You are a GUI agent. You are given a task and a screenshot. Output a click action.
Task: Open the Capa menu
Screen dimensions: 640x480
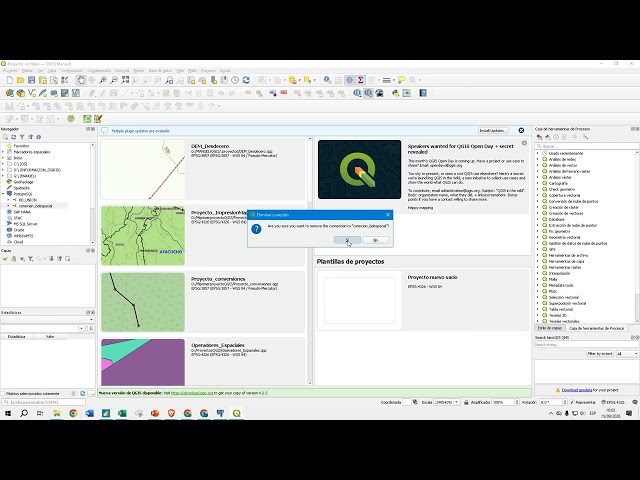click(52, 71)
